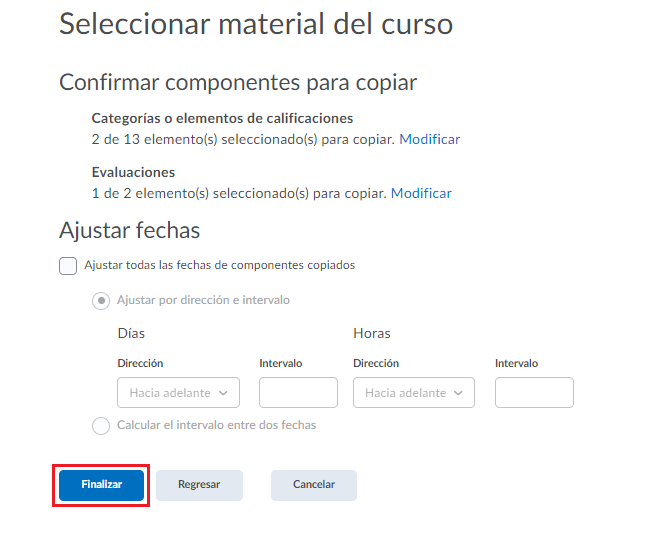The width and height of the screenshot is (657, 541).
Task: Click the Horas column label
Action: point(372,333)
